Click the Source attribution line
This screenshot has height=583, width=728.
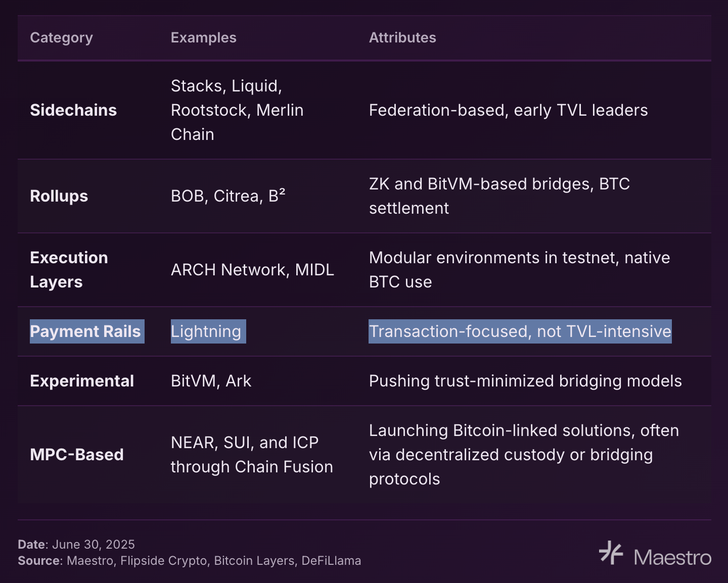click(x=190, y=561)
